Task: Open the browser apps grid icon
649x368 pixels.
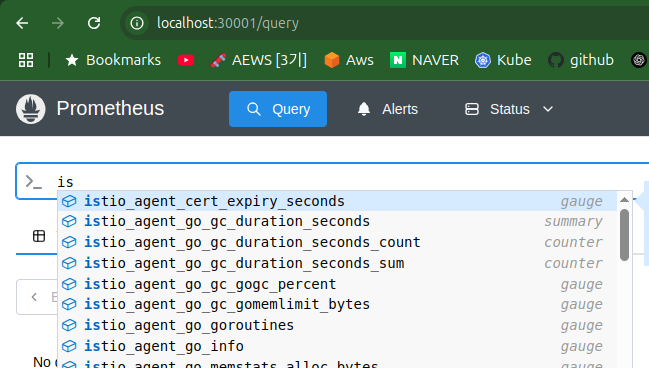Action: (x=26, y=60)
